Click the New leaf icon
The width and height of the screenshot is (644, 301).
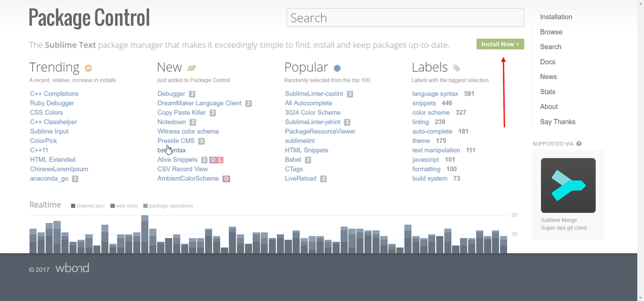191,68
